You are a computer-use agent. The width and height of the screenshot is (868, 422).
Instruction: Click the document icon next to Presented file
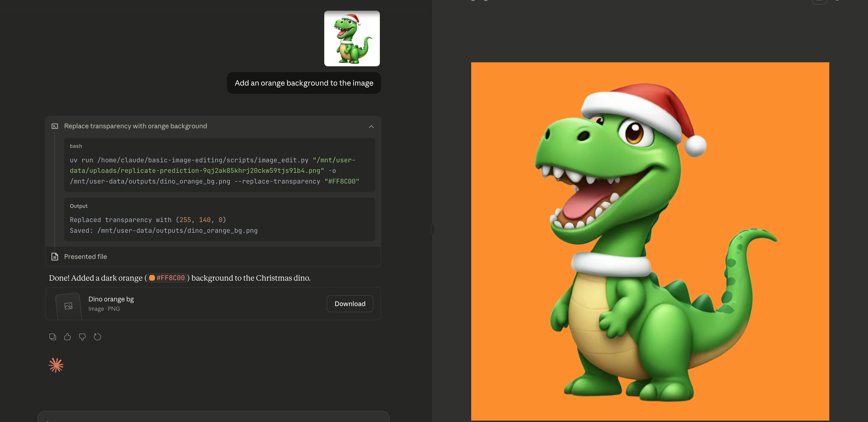(55, 257)
